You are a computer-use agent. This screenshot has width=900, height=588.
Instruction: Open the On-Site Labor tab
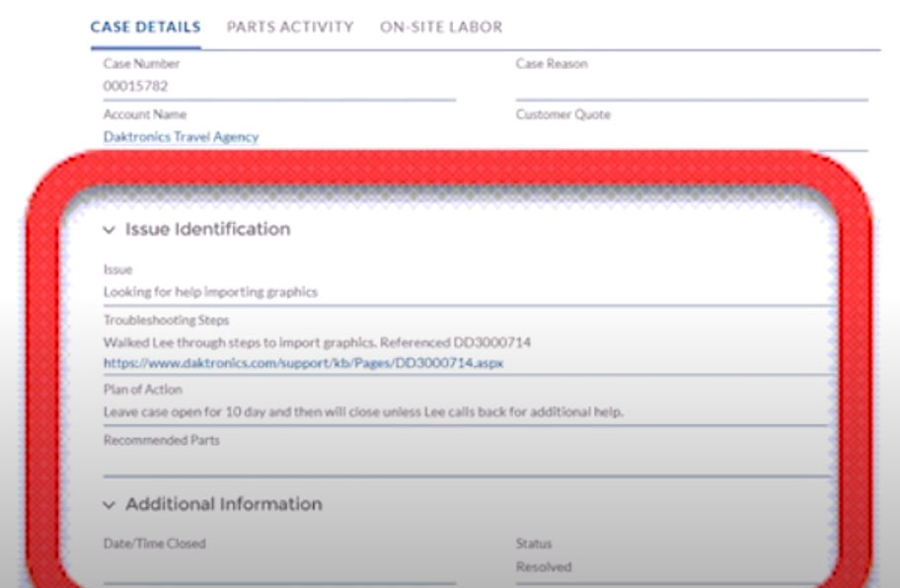(x=441, y=27)
